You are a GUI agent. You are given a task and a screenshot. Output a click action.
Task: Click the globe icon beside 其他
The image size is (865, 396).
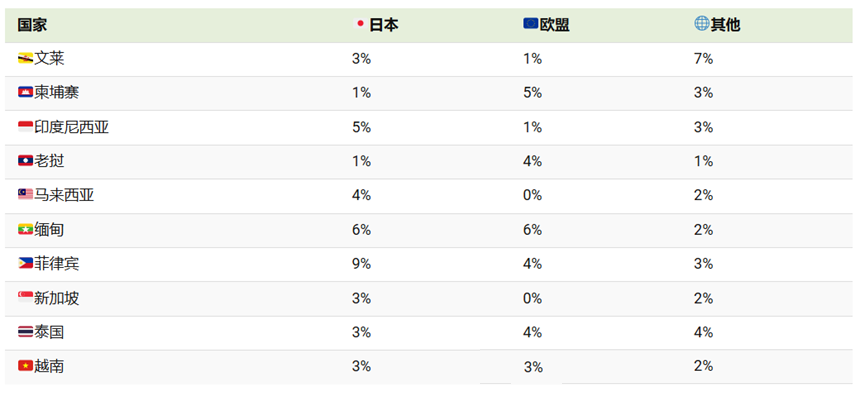[x=702, y=24]
